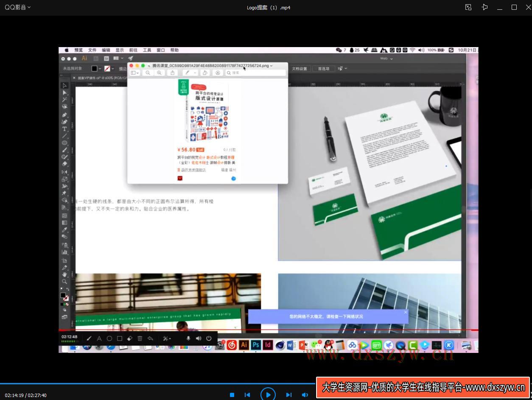Select the Selection tool in Illustrator
The height and width of the screenshot is (400, 532).
[64, 85]
